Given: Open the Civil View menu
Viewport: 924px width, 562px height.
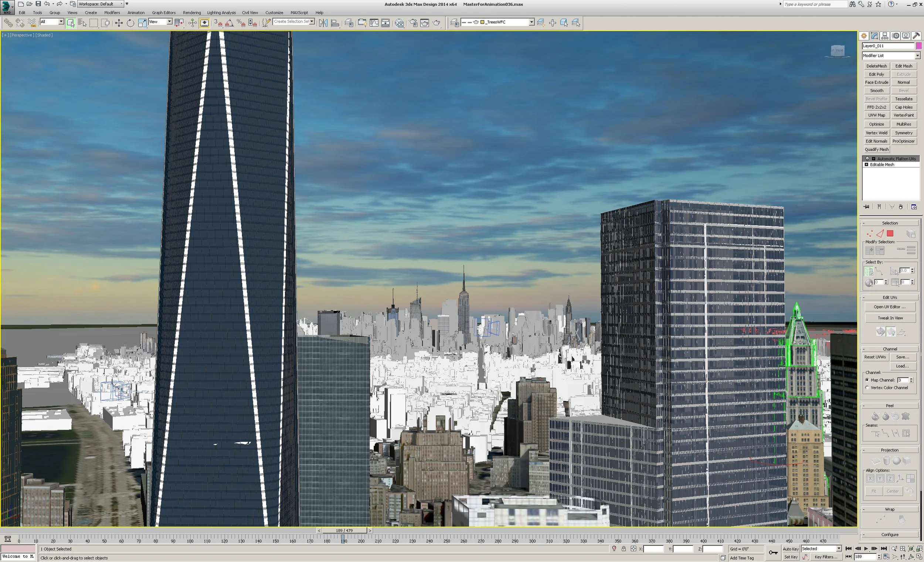Looking at the screenshot, I should tap(250, 12).
